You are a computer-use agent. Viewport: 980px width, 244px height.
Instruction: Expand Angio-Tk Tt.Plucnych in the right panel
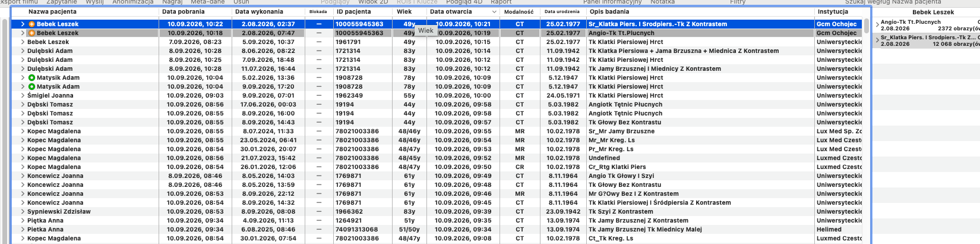[x=877, y=25]
